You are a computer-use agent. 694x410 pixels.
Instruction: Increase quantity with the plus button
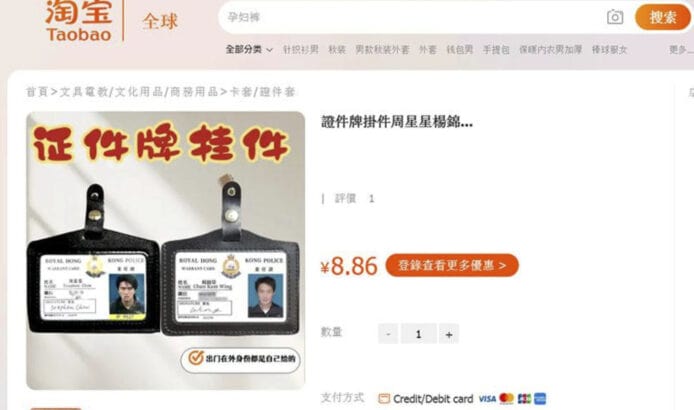coord(449,334)
